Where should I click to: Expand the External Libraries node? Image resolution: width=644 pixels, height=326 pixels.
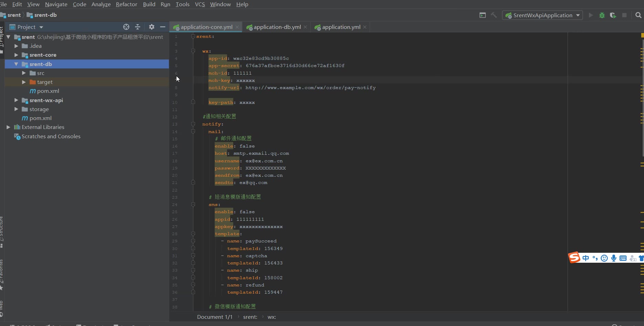click(8, 127)
